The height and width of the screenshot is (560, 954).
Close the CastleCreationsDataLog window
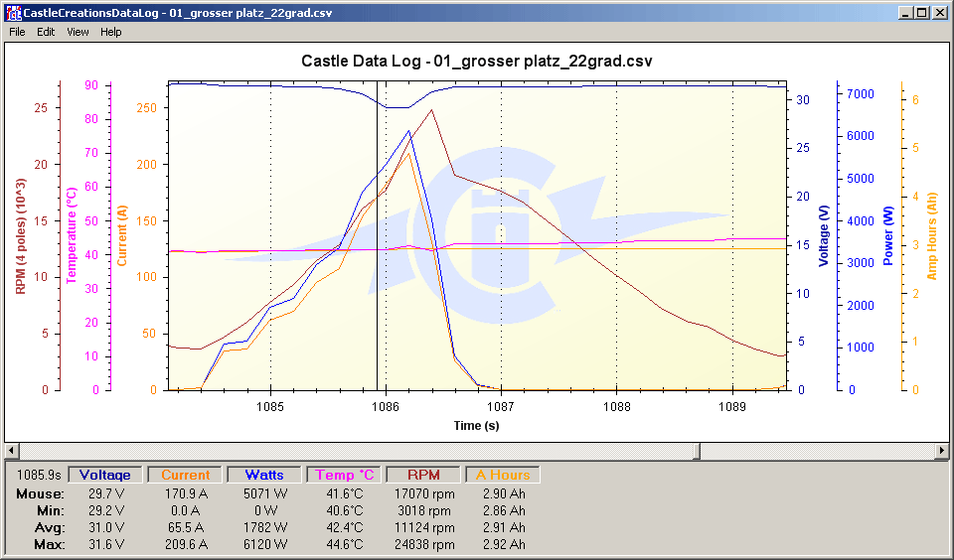939,12
